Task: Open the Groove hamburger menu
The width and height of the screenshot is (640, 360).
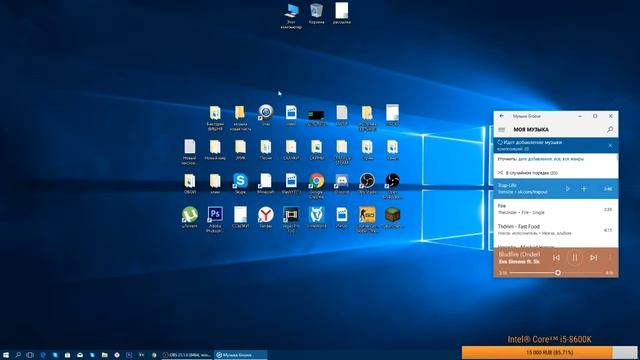Action: click(502, 129)
